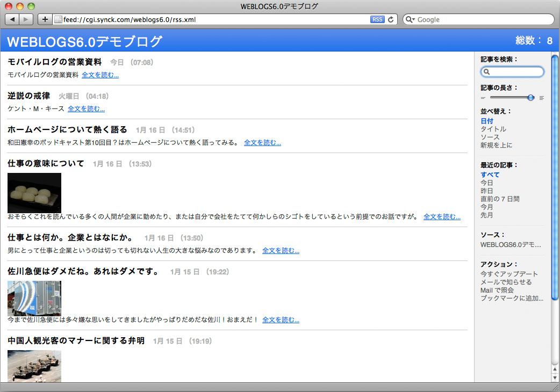Click the red close window button
This screenshot has width=560, height=392.
9,6
